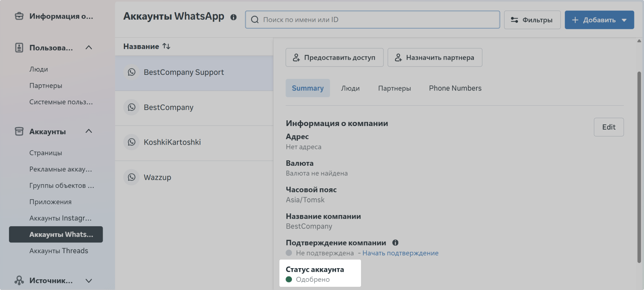Click the Edit button
The image size is (644, 290).
pyautogui.click(x=609, y=127)
